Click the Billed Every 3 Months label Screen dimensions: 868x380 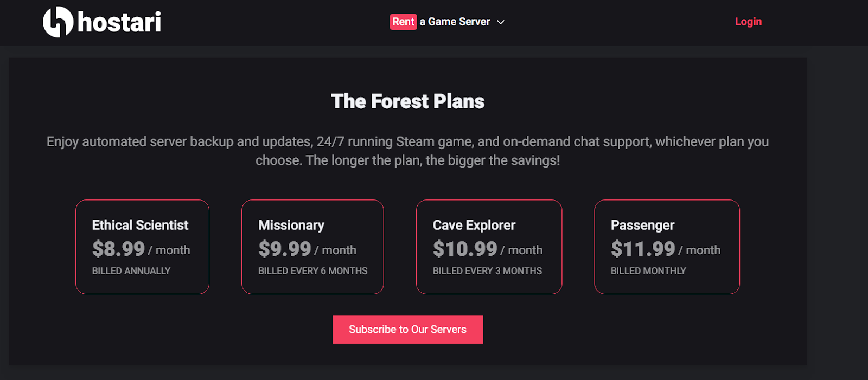coord(487,270)
